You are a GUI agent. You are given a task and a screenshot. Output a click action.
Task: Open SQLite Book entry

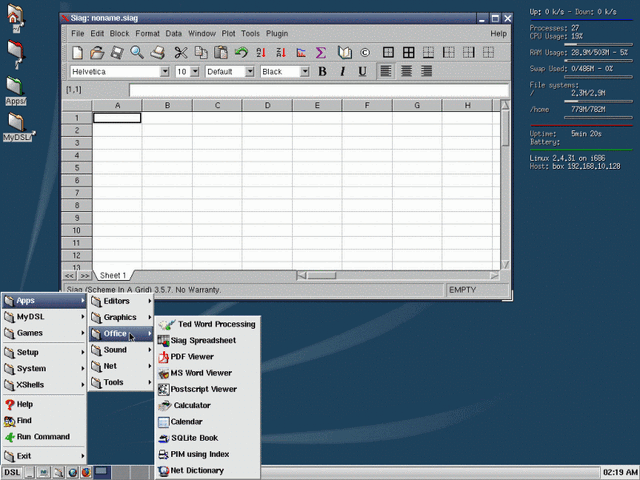point(207,438)
